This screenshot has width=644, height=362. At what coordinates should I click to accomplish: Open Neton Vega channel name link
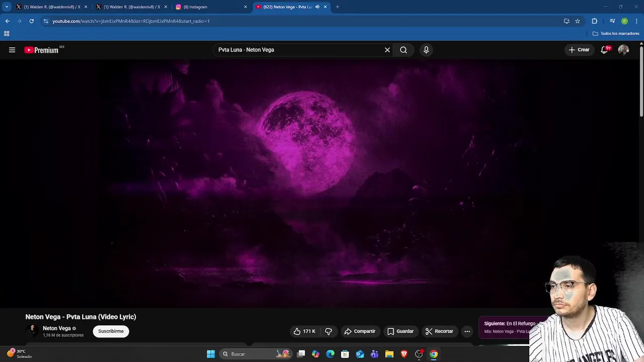point(57,328)
